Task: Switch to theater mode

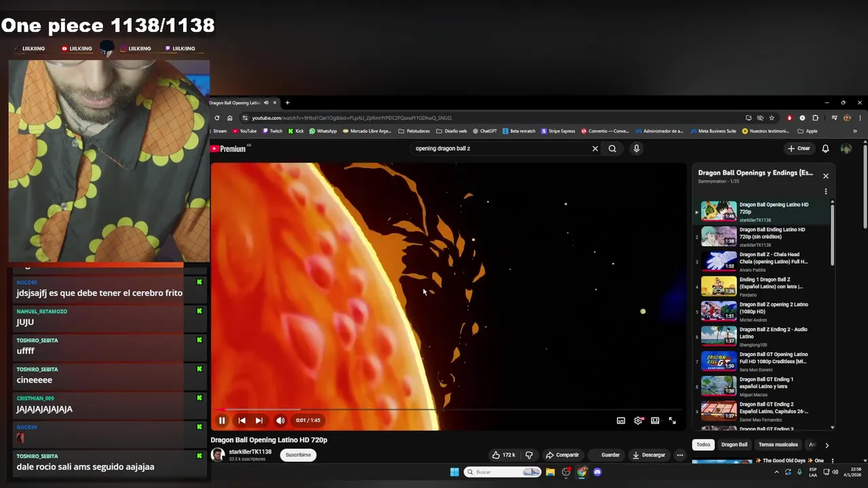Action: pyautogui.click(x=655, y=420)
